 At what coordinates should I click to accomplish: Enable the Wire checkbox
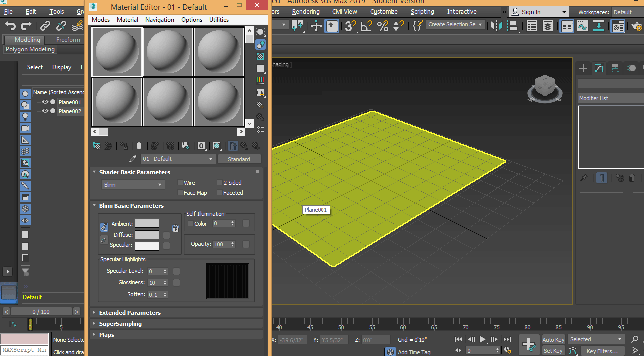(181, 183)
